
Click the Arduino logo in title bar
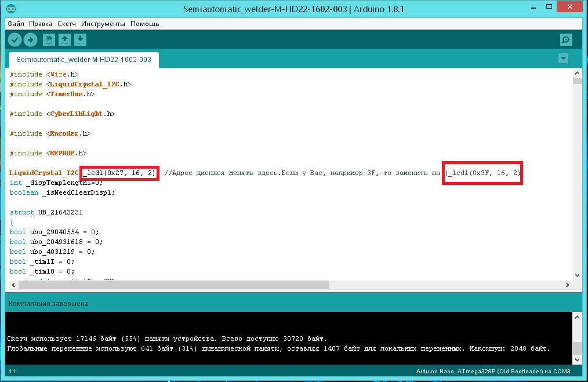point(12,9)
